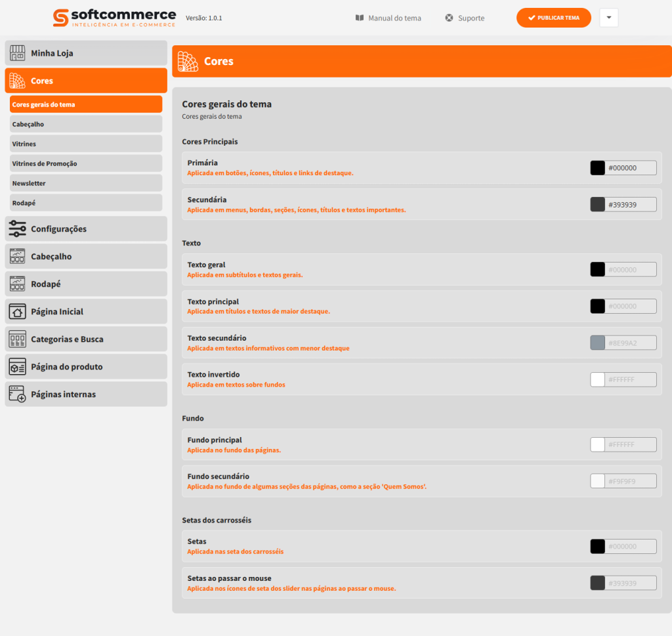The width and height of the screenshot is (672, 636).
Task: Click the Minha Loja storefront icon
Action: click(17, 53)
